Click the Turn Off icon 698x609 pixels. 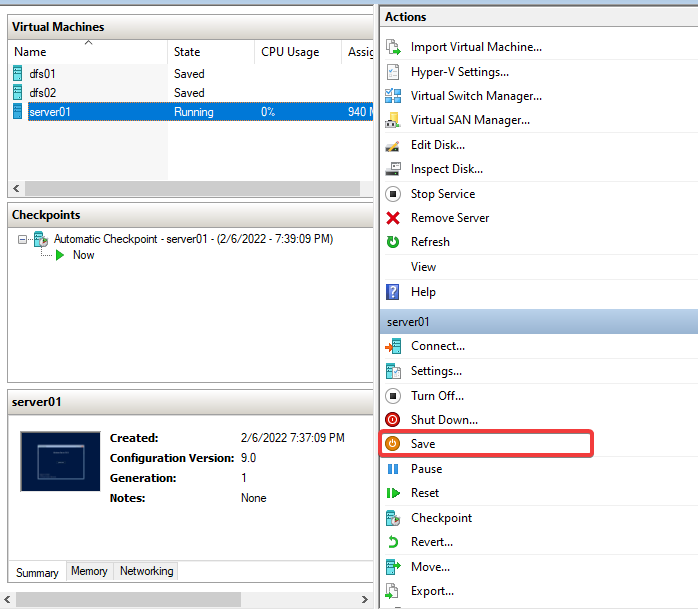point(393,396)
